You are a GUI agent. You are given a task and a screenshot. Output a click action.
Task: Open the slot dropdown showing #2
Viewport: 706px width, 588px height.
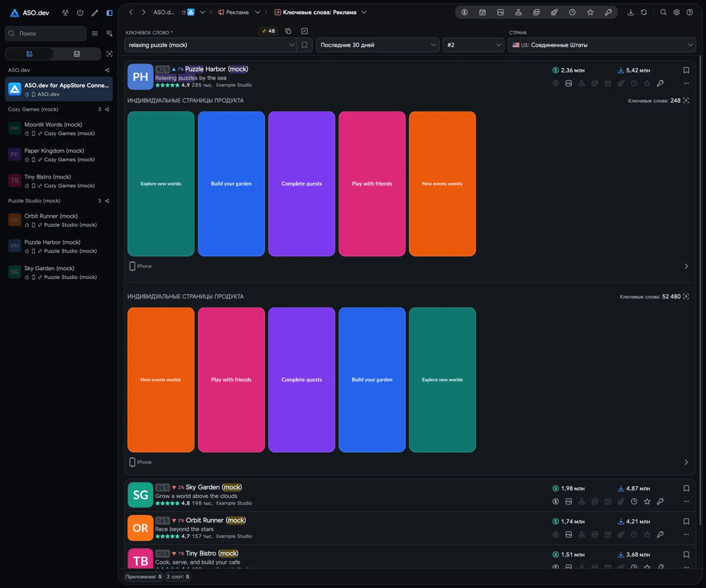[473, 45]
